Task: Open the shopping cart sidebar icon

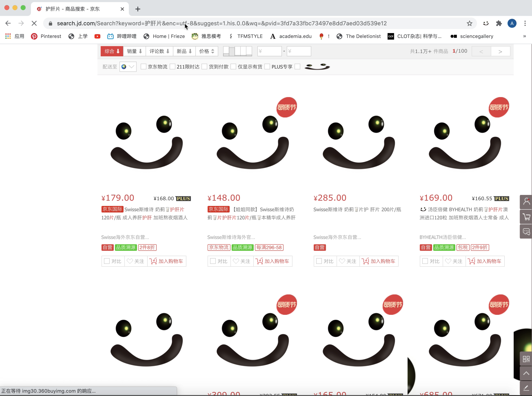Action: tap(526, 217)
